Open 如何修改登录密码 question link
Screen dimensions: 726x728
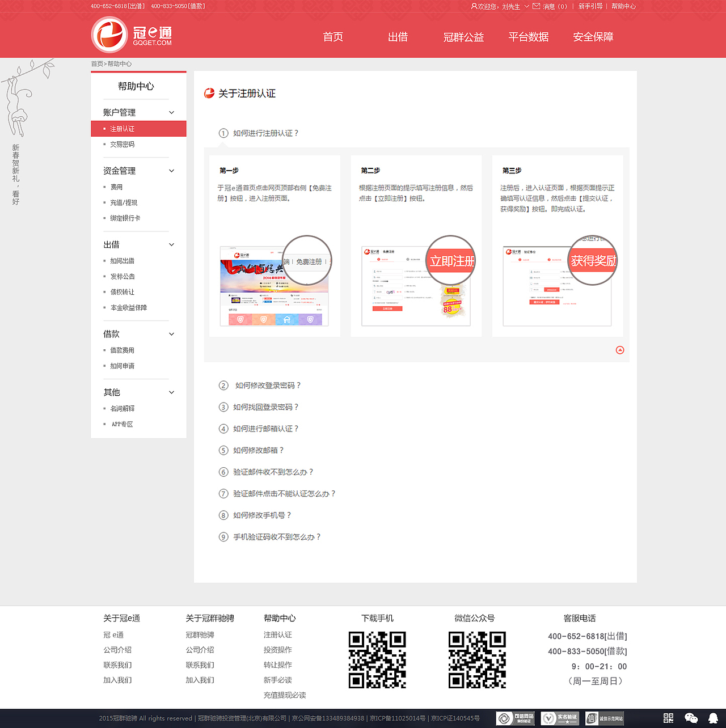coord(267,386)
